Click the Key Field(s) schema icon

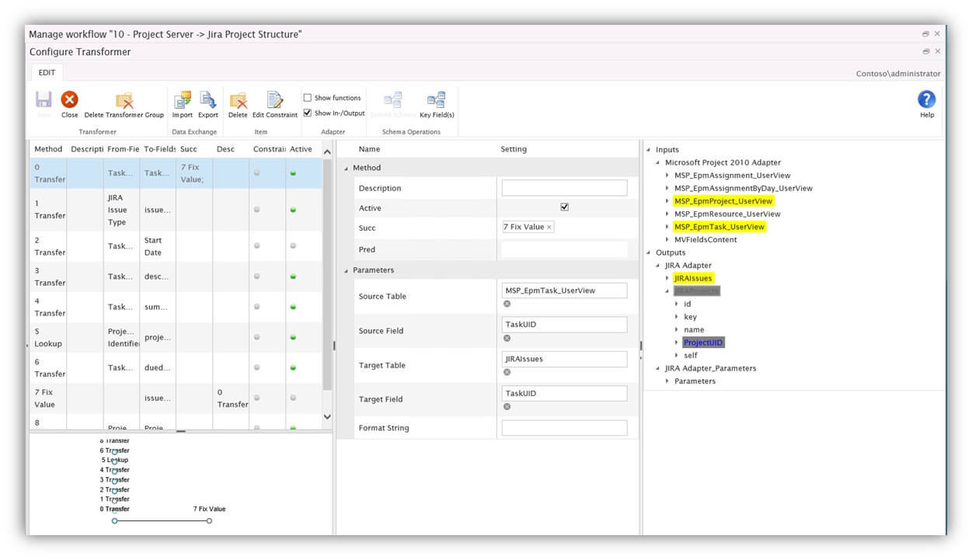tap(437, 100)
